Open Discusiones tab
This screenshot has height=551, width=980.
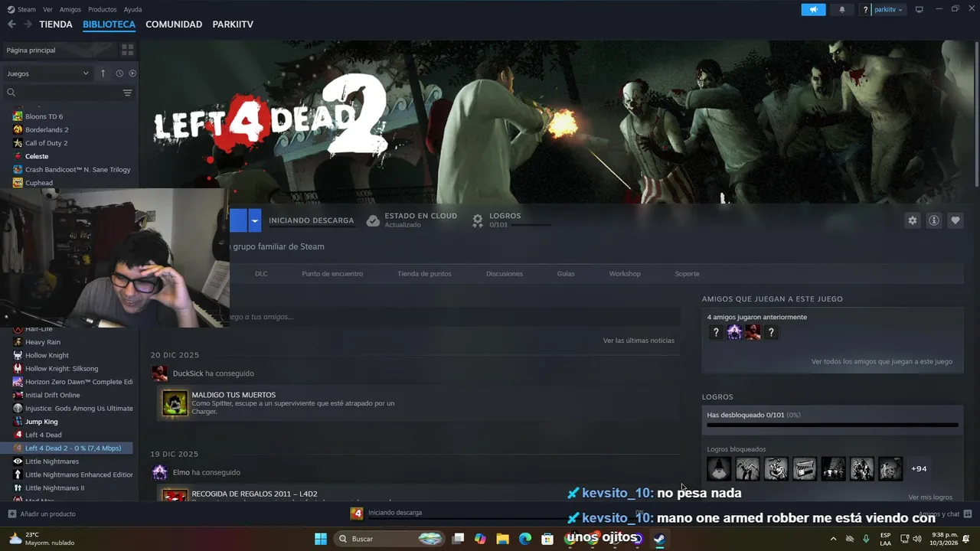click(x=505, y=273)
